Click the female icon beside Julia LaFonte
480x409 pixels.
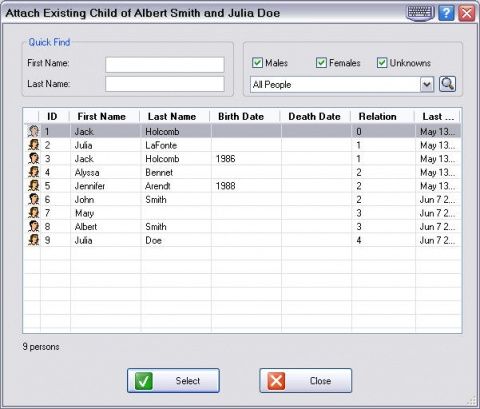[34, 145]
